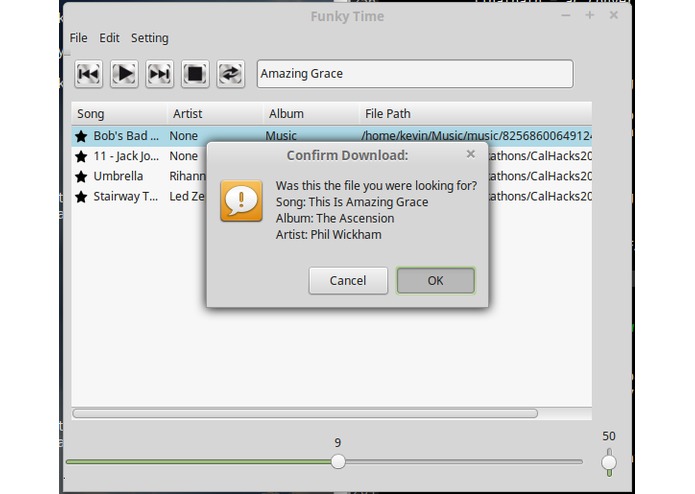Click the horizontal scrollbar under song list
Screen dimensions: 695x494
305,413
